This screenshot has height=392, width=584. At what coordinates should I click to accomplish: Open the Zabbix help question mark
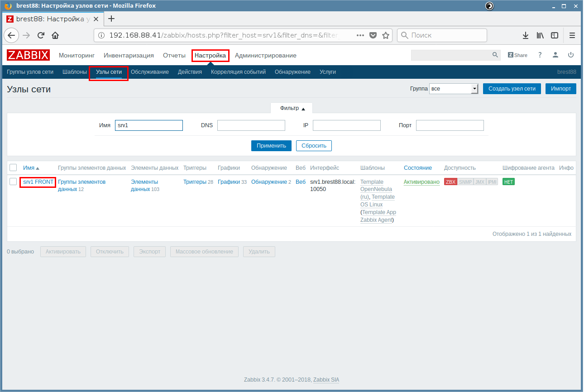point(540,55)
